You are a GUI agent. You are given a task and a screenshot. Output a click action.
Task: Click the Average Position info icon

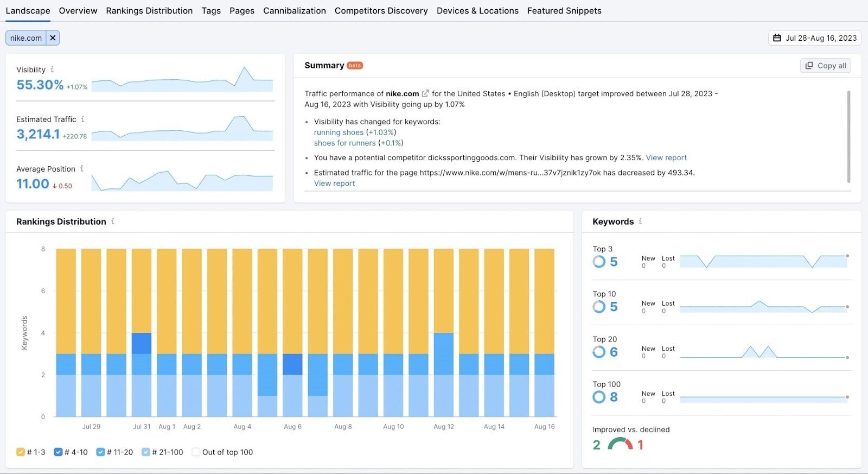(x=82, y=169)
